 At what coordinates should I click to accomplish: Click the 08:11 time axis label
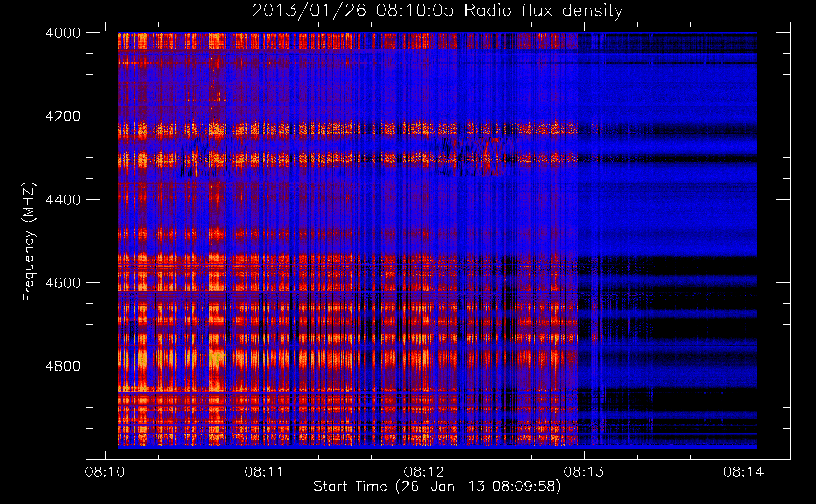point(264,472)
